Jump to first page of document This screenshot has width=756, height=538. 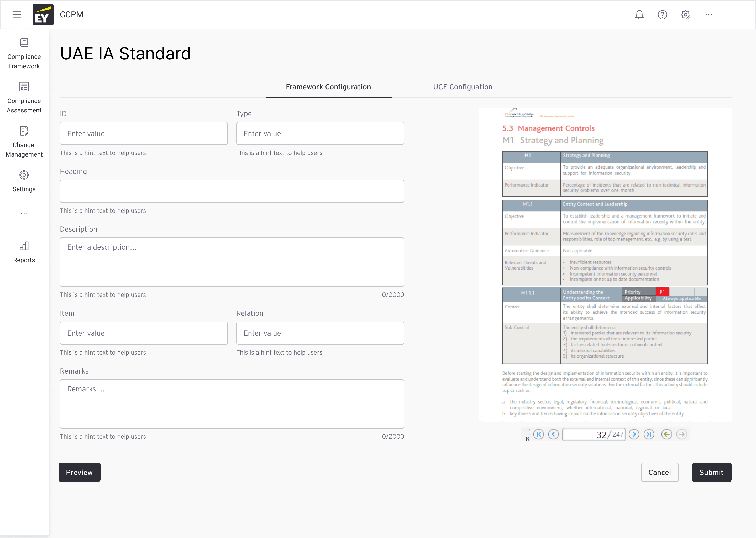(539, 434)
